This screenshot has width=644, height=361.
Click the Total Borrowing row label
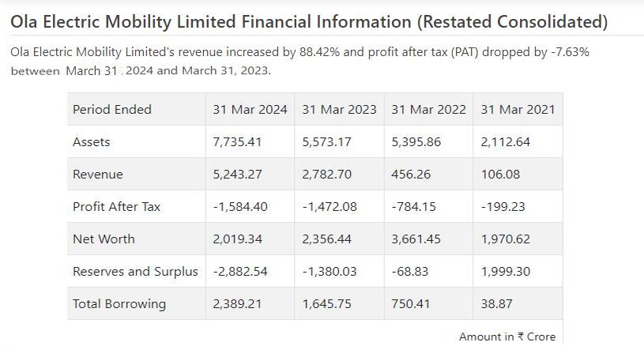tap(119, 303)
